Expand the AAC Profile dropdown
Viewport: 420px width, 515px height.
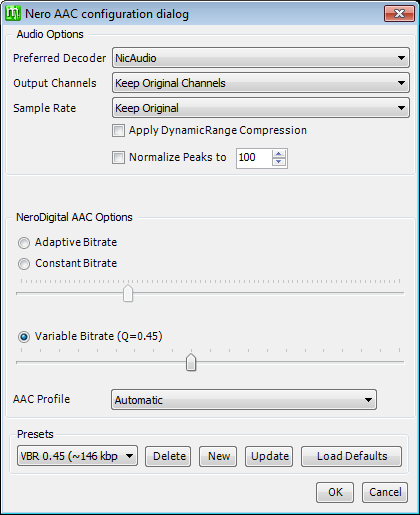point(244,400)
